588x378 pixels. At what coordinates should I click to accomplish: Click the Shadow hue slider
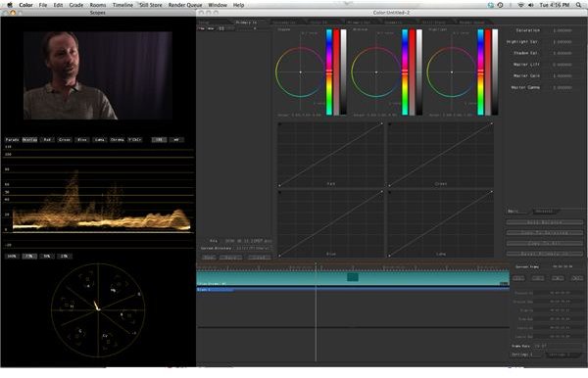point(329,71)
